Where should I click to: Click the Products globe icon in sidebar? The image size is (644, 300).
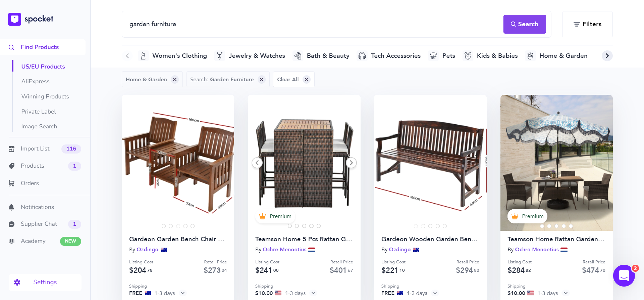coord(11,166)
